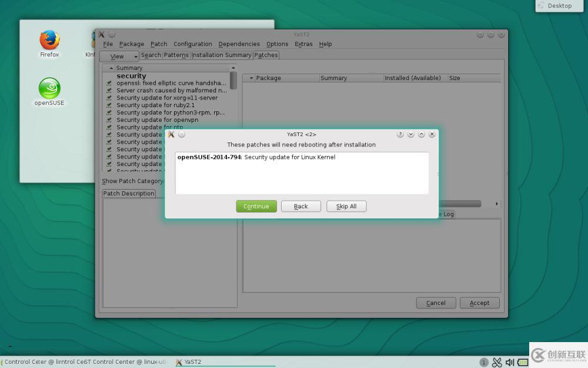
Task: Click the green Continue button
Action: (x=256, y=206)
